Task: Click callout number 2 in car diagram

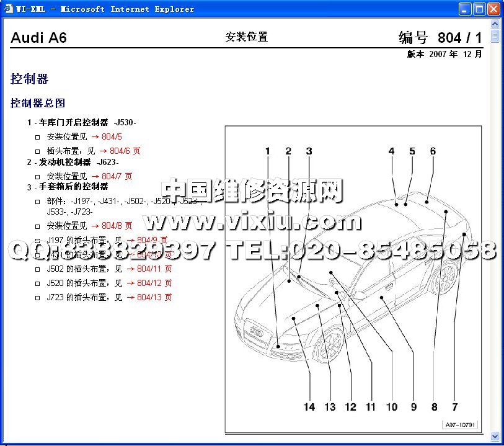Action: [288, 151]
